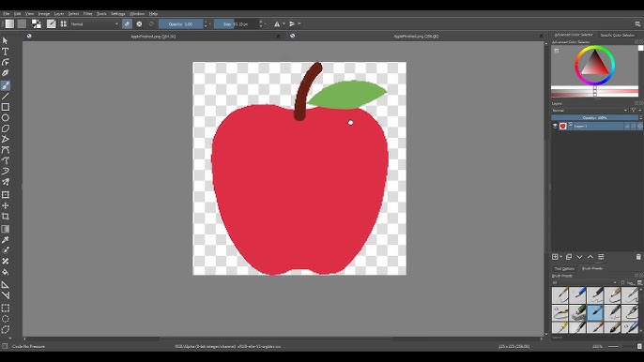Select the blue pencil brush preset thumbnail
Image resolution: width=644 pixels, height=362 pixels.
578,294
